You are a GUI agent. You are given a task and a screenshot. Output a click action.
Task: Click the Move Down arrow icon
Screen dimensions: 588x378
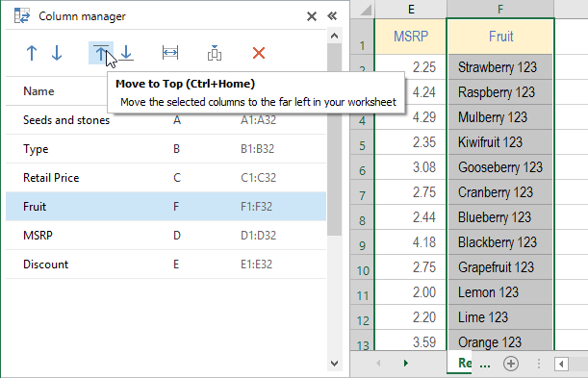(x=57, y=53)
